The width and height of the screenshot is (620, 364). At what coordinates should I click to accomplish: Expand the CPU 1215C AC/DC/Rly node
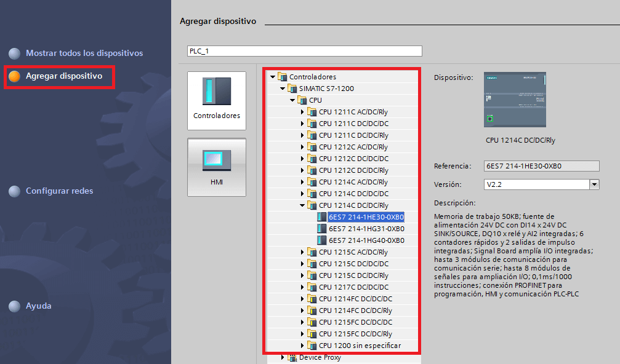point(302,252)
